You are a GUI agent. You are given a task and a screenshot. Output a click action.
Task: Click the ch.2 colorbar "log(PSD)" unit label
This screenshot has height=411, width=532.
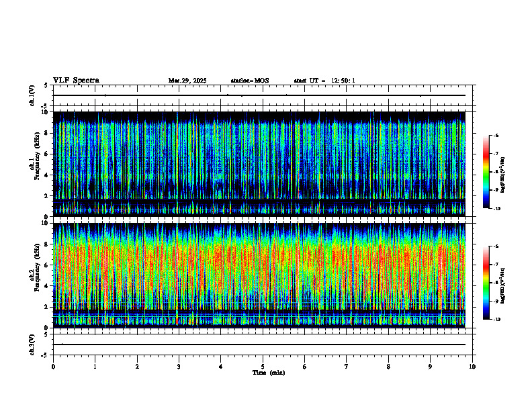click(x=503, y=285)
